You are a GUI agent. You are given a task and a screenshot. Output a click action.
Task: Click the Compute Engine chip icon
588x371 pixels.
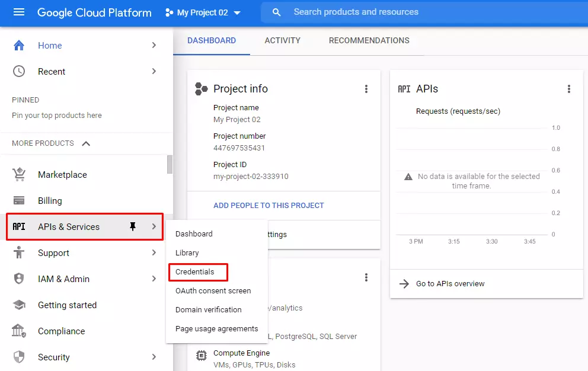pos(202,355)
